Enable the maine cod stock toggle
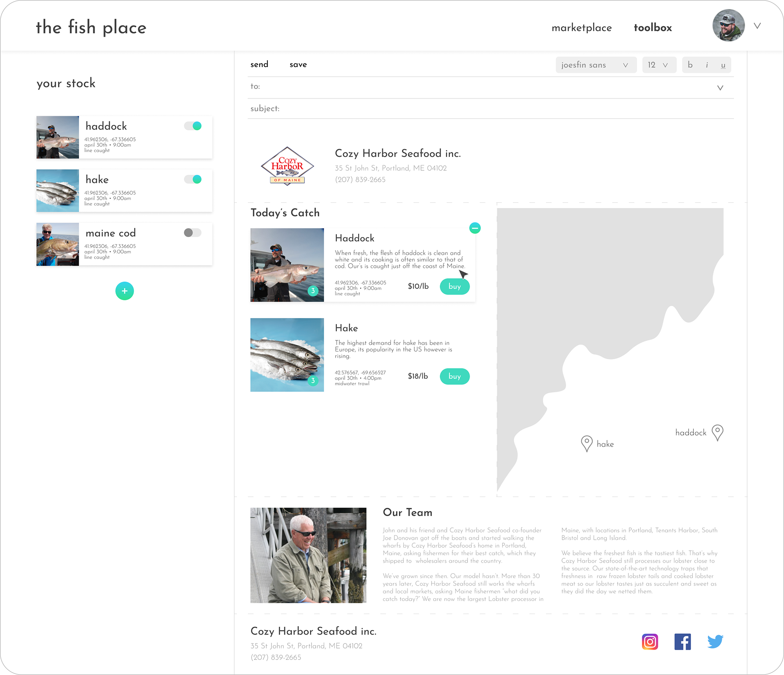This screenshot has width=784, height=675. [x=193, y=233]
